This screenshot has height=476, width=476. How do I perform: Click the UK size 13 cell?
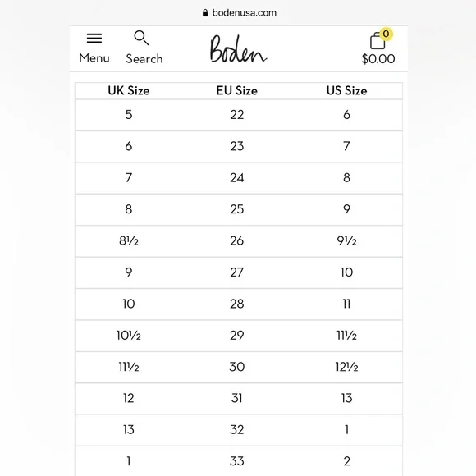click(129, 429)
